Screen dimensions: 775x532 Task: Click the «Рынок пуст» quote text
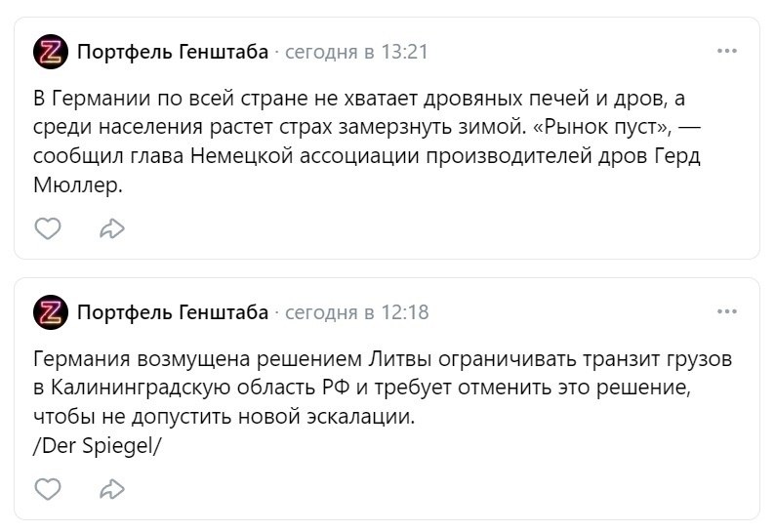602,127
